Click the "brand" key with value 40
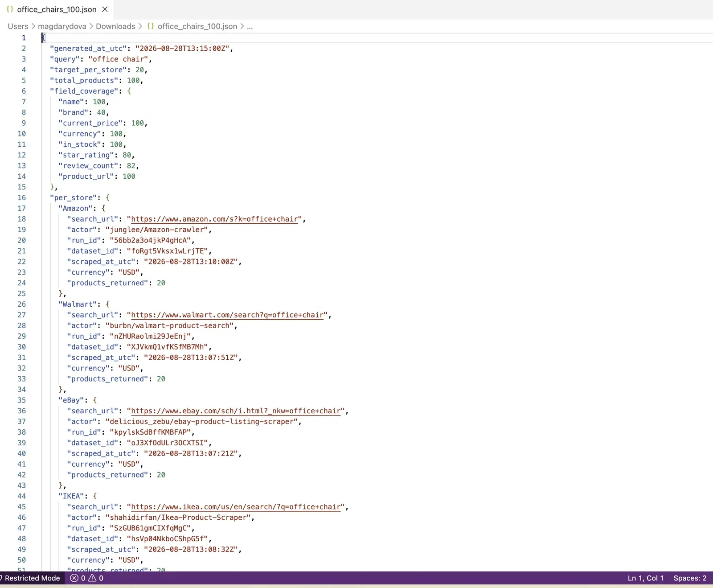 [73, 112]
